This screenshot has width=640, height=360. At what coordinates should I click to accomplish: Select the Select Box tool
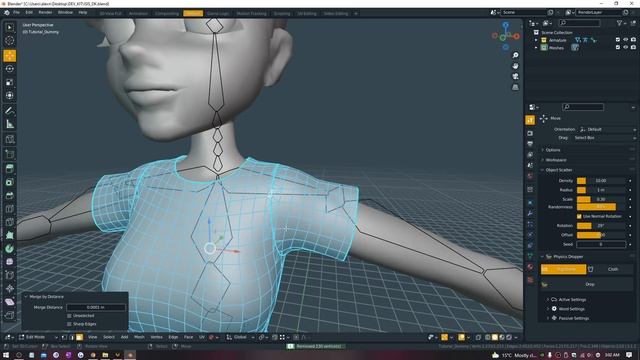pos(9,27)
